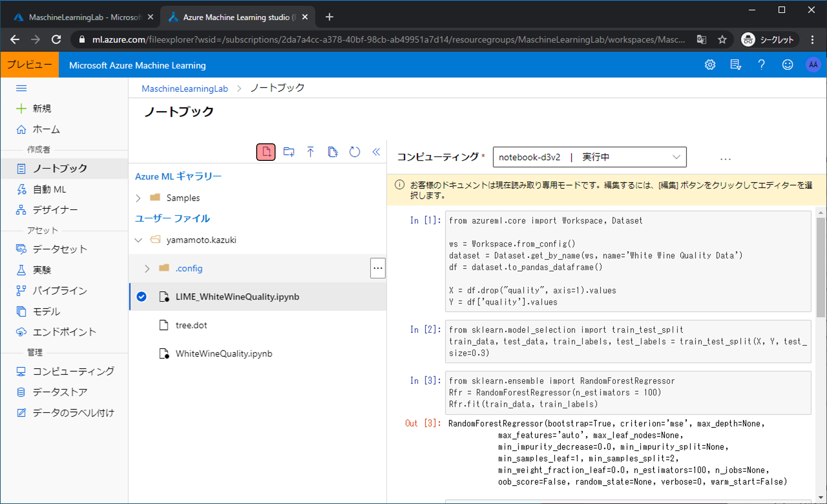Image resolution: width=827 pixels, height=504 pixels.
Task: Click the new file icon in file toolbar
Action: click(266, 152)
